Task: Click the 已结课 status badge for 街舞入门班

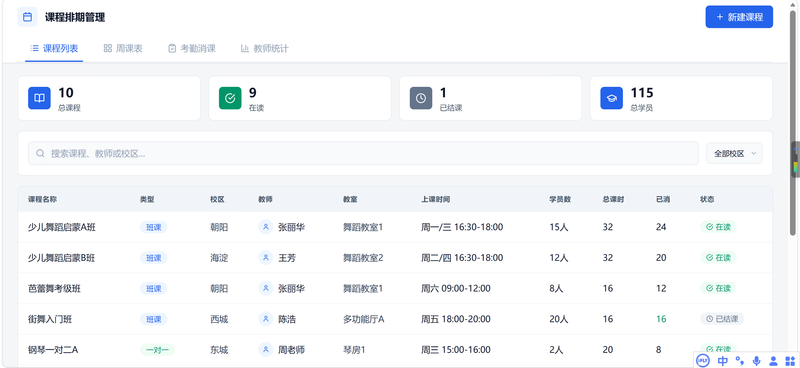Action: [x=722, y=319]
